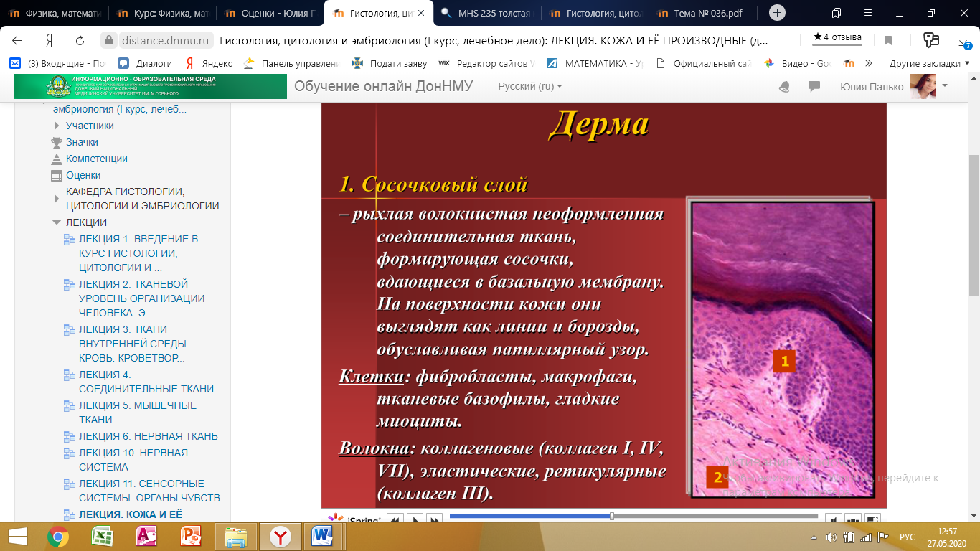Open Компетенции in sidebar
The image size is (980, 551).
tap(97, 159)
